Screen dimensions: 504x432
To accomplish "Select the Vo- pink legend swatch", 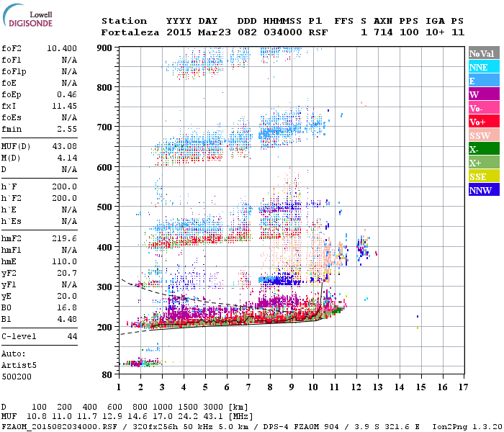I will click(484, 108).
